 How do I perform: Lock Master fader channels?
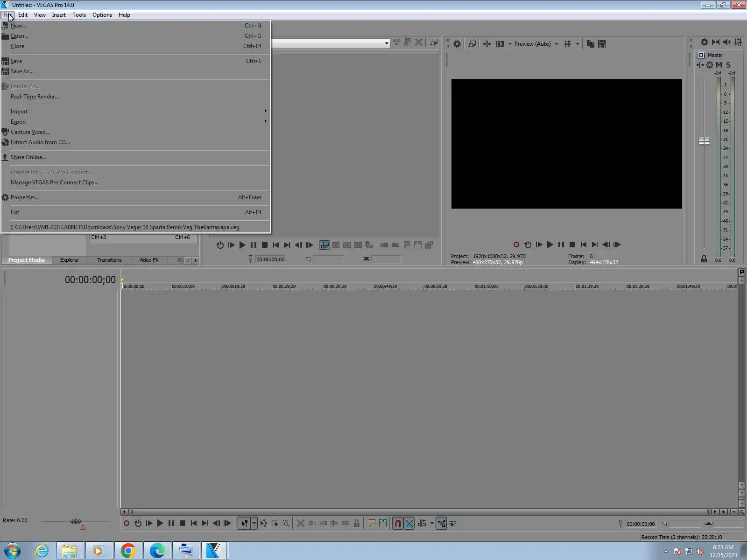tap(704, 259)
